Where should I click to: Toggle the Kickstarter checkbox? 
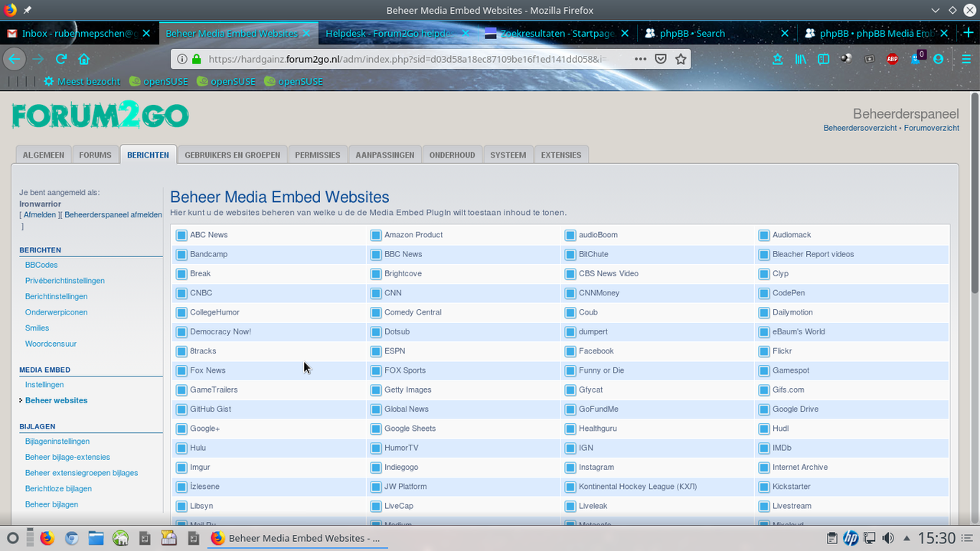point(764,487)
